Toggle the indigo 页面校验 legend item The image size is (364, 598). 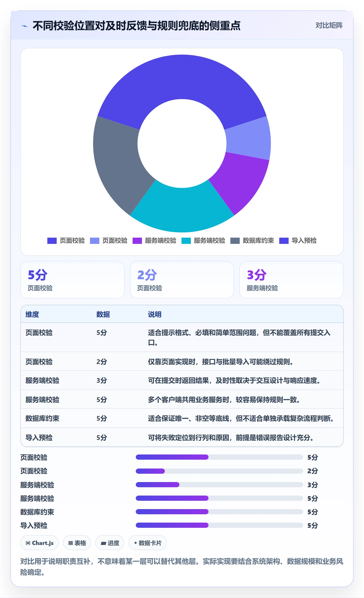pyautogui.click(x=66, y=240)
